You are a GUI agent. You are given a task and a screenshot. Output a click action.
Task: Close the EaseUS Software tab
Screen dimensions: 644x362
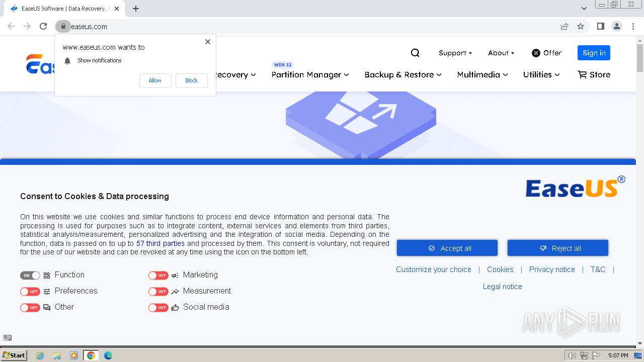coord(117,9)
